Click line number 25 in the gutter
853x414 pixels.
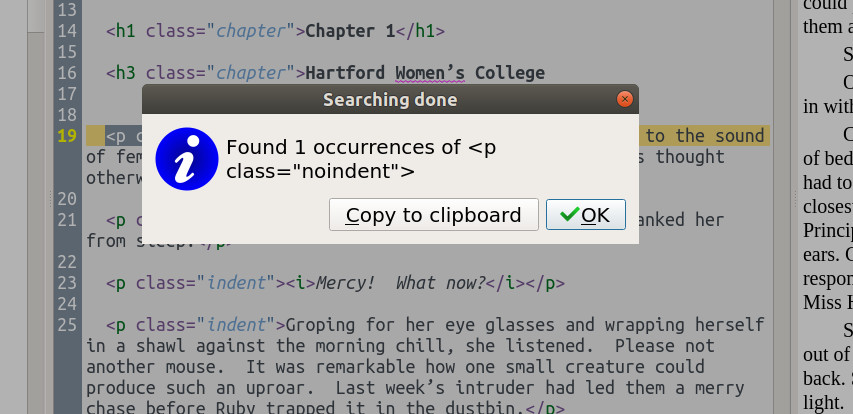pos(67,325)
